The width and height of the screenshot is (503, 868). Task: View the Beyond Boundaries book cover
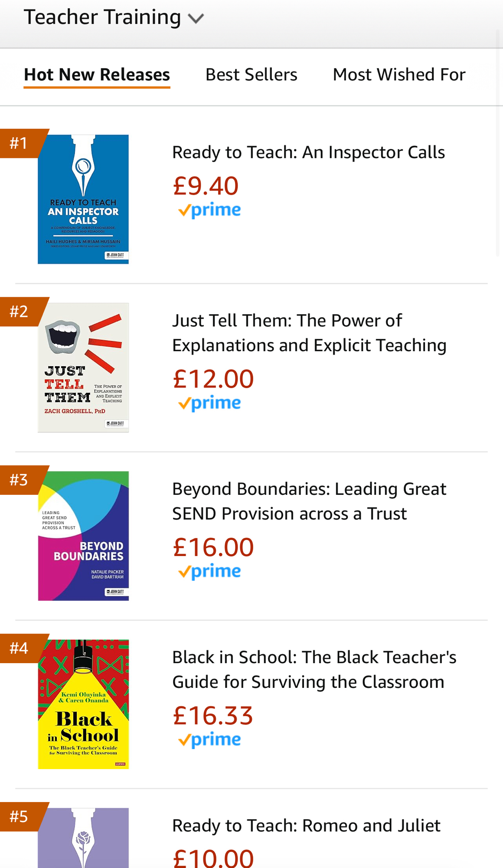[83, 536]
